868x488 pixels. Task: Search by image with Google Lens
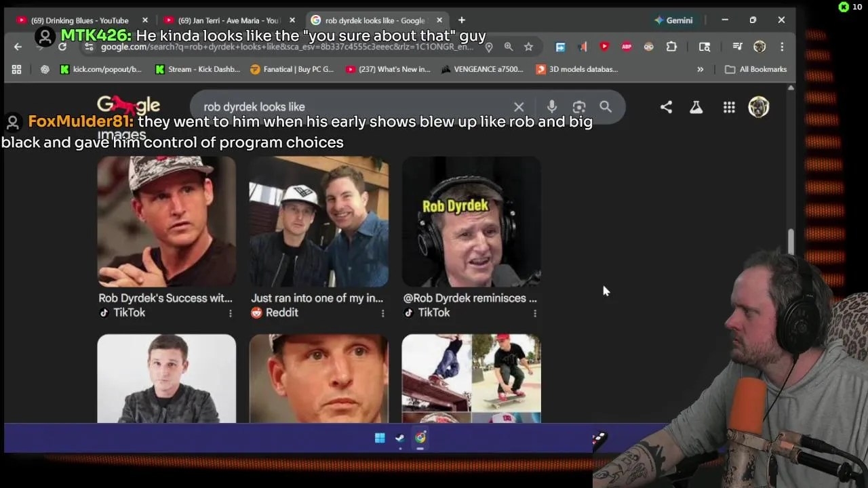579,107
